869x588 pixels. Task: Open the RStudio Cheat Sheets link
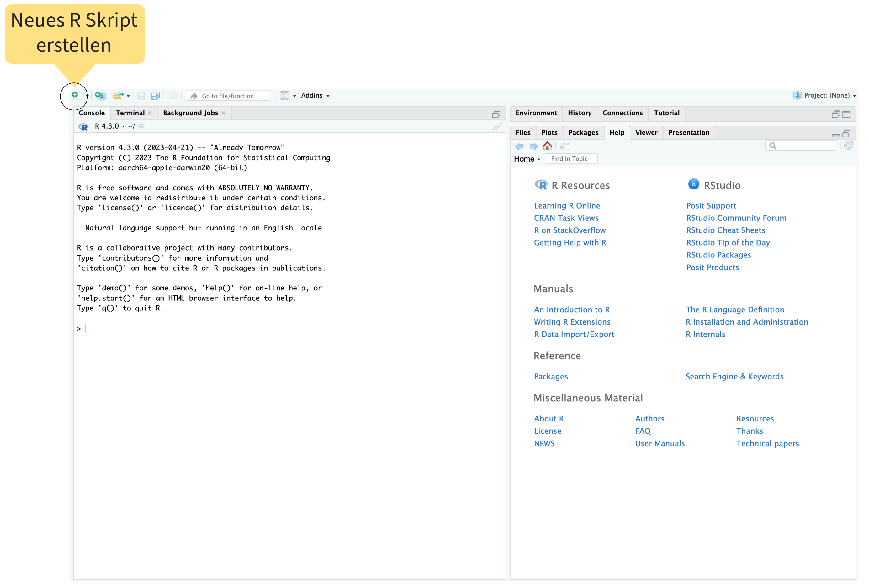tap(725, 230)
